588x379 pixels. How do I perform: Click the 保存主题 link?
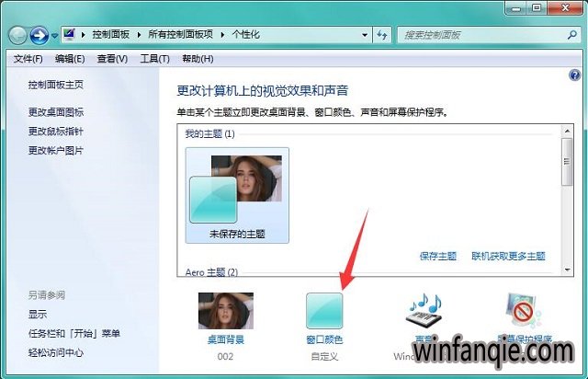[x=438, y=256]
